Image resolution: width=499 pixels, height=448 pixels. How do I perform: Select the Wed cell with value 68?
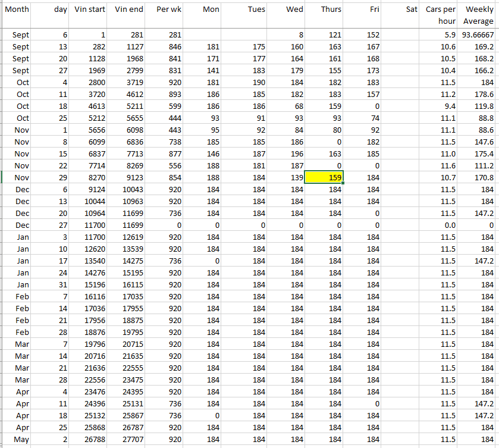pyautogui.click(x=286, y=106)
